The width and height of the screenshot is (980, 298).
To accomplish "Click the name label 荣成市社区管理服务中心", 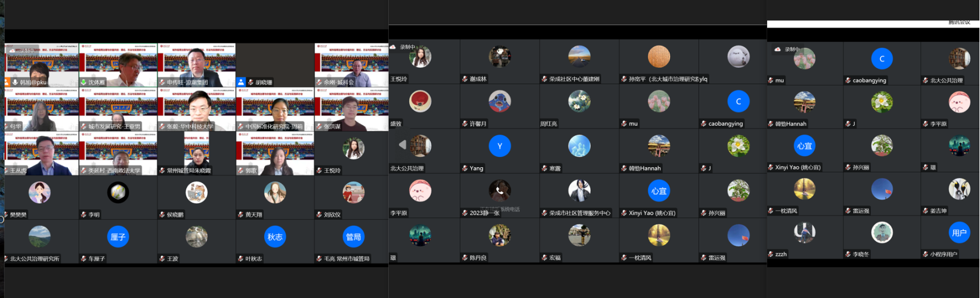I will click(x=579, y=213).
